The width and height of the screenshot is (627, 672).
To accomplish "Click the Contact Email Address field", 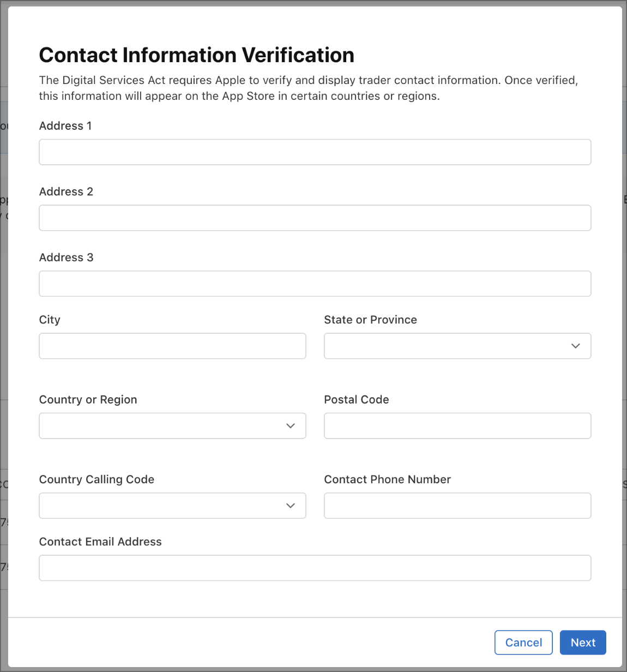I will point(315,568).
